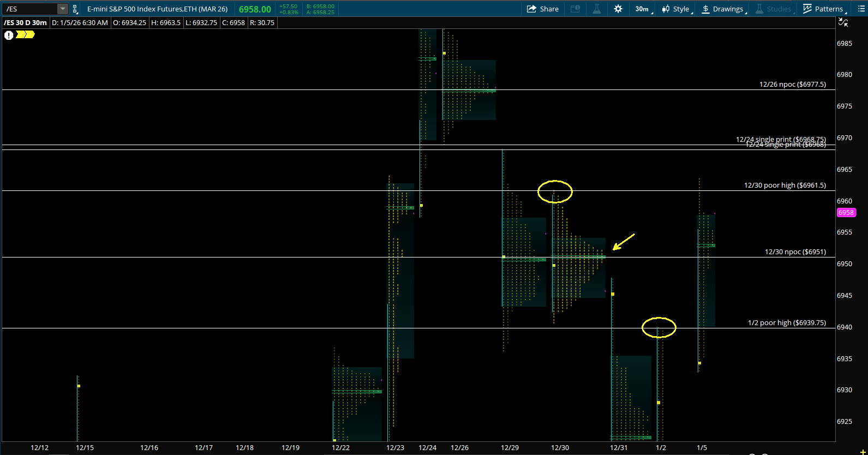Open chart settings gear icon
The image size is (868, 455).
pyautogui.click(x=618, y=9)
